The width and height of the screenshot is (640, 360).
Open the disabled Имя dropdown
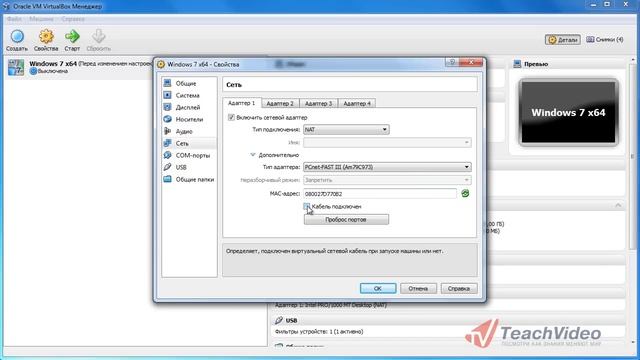(x=387, y=142)
